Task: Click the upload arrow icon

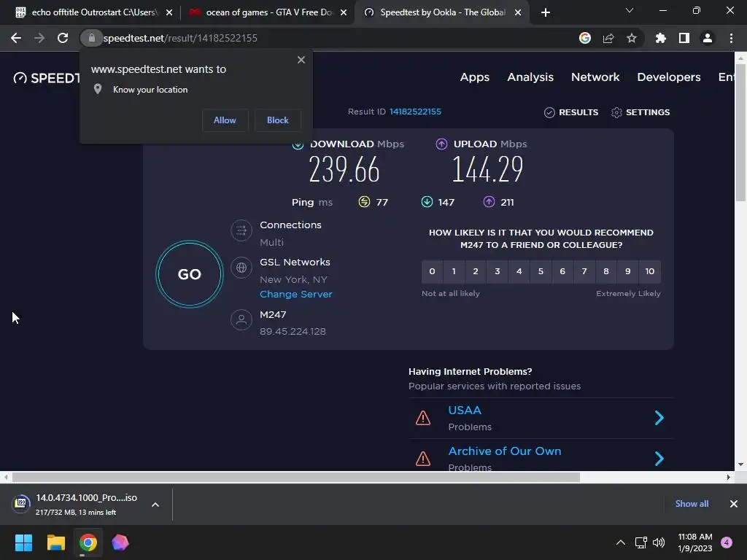Action: point(441,144)
